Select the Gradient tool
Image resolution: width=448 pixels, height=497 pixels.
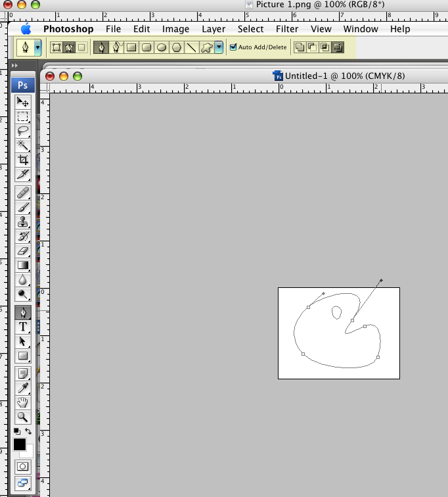tap(23, 266)
